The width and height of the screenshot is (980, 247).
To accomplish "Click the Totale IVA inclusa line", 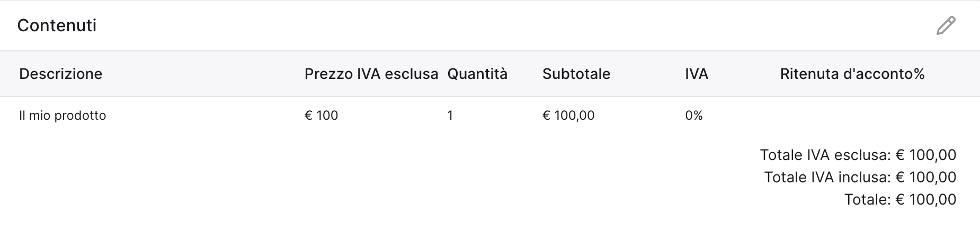I will click(860, 177).
